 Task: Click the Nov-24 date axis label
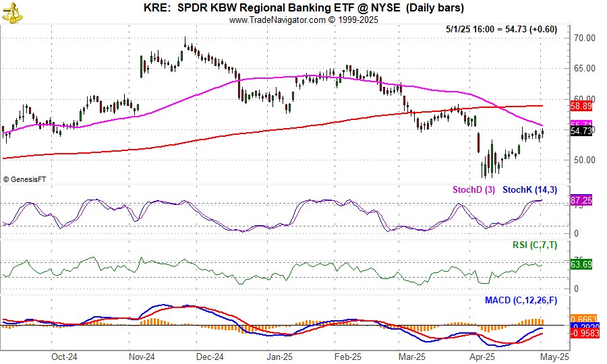click(142, 357)
